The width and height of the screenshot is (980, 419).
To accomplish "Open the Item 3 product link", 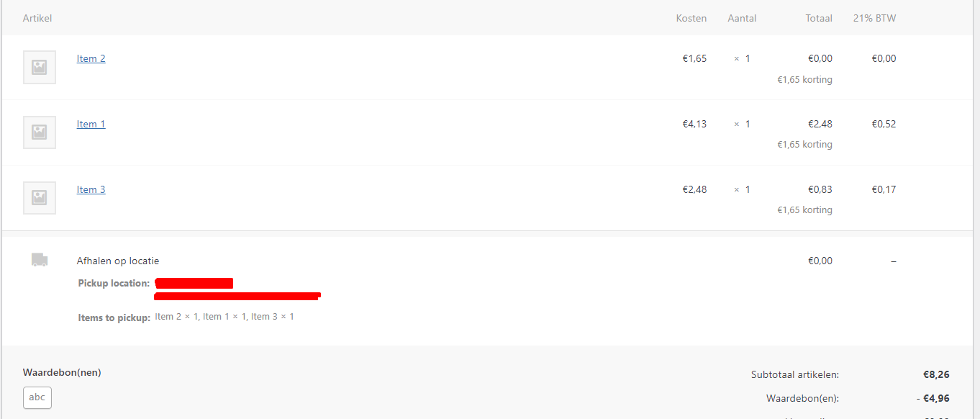I will tap(91, 189).
